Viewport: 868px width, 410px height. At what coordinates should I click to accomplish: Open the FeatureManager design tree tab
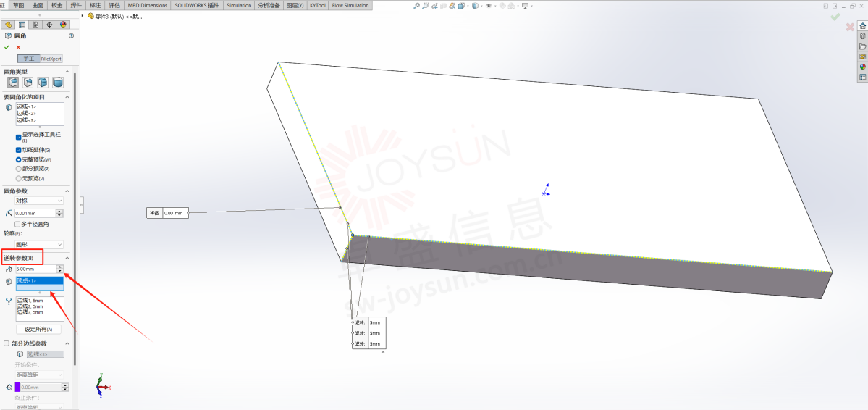coord(8,25)
